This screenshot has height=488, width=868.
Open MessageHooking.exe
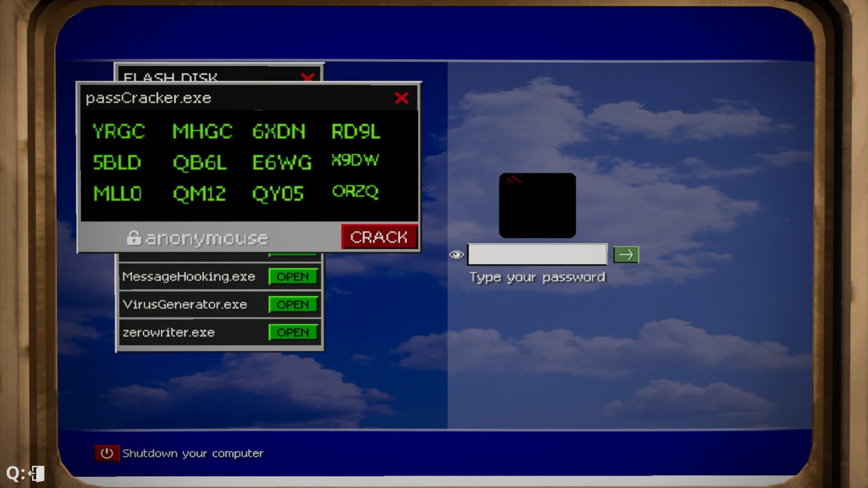(x=293, y=277)
